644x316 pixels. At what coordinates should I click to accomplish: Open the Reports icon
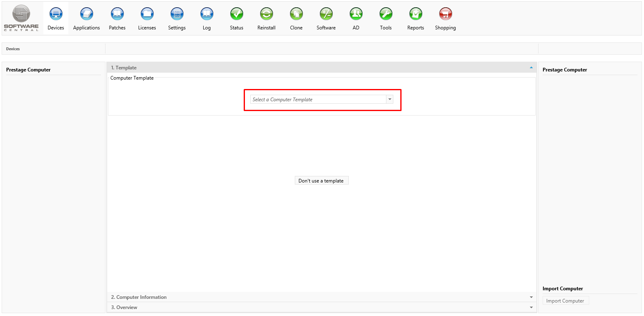click(415, 14)
